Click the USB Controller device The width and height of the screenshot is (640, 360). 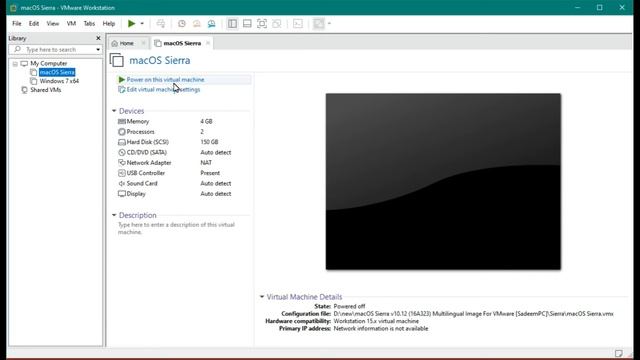coord(183,173)
